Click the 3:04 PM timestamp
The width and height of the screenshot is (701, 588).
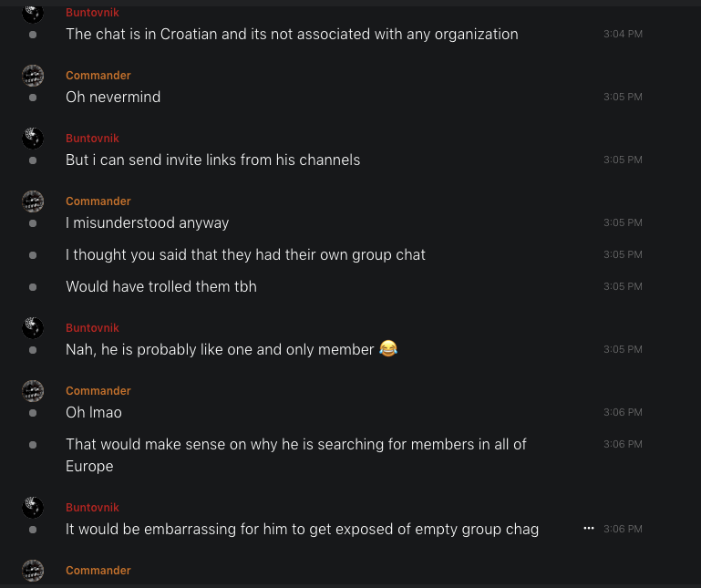pos(623,35)
